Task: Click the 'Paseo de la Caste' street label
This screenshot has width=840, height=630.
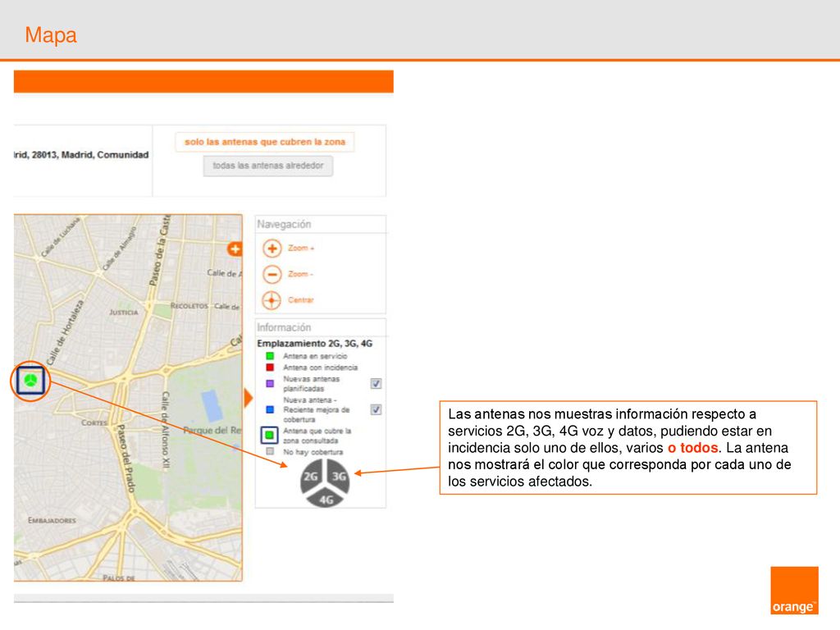Action: (x=159, y=250)
